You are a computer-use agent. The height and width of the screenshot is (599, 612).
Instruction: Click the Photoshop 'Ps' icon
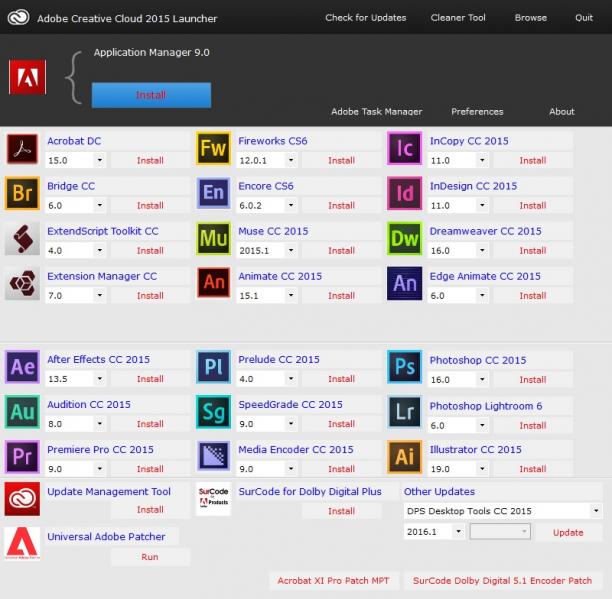[x=405, y=367]
